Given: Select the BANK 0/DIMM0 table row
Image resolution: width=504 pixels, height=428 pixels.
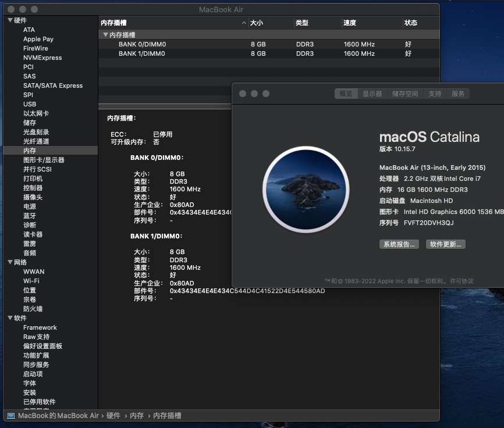Looking at the screenshot, I should 269,44.
